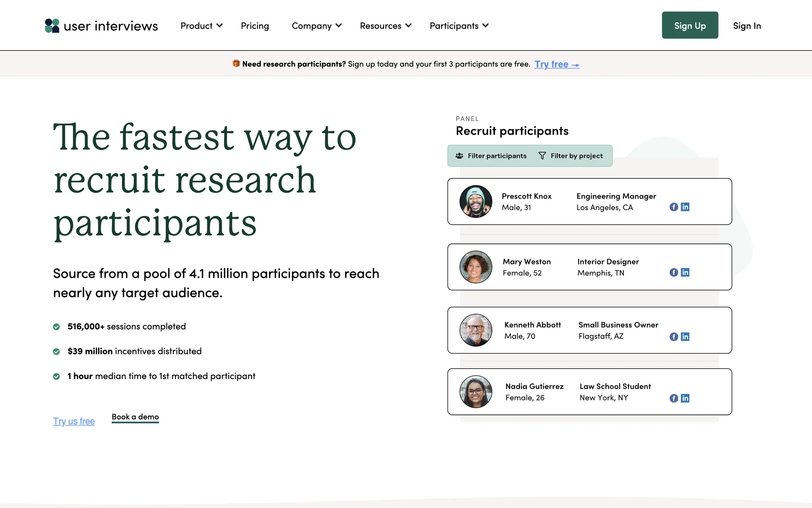Click checkmark beside incentives distributed
This screenshot has height=508, width=812.
tap(56, 352)
